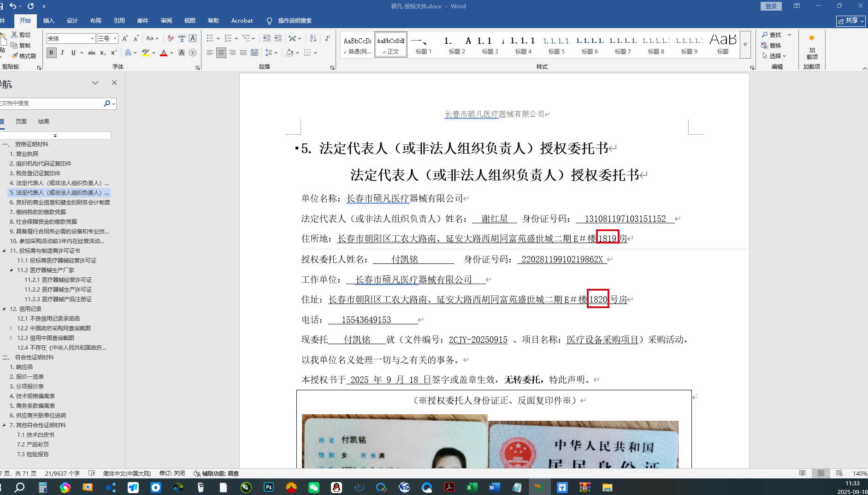The image size is (868, 495).
Task: Open Photoshop from the taskbar
Action: click(268, 487)
